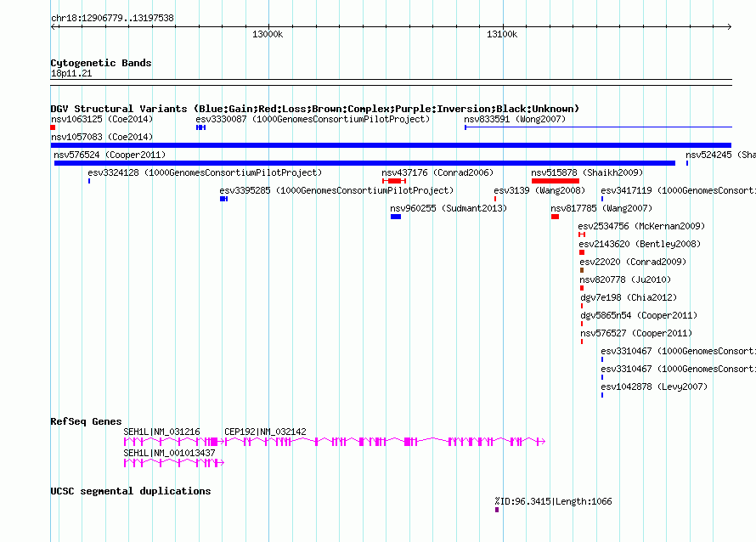Click the 13000k ruler tick label
756x542 pixels.
coord(268,34)
